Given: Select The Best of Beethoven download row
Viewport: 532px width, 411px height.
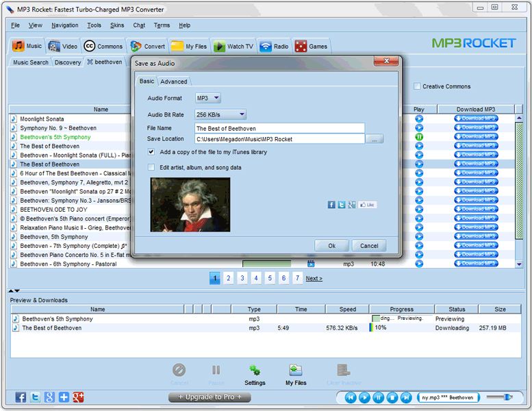Looking at the screenshot, I should point(266,328).
